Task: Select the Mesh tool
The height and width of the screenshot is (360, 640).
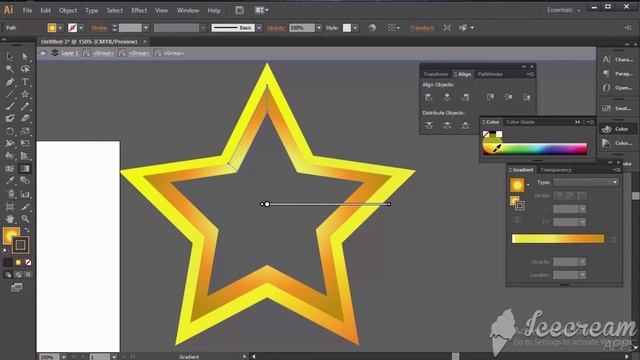Action: point(10,169)
